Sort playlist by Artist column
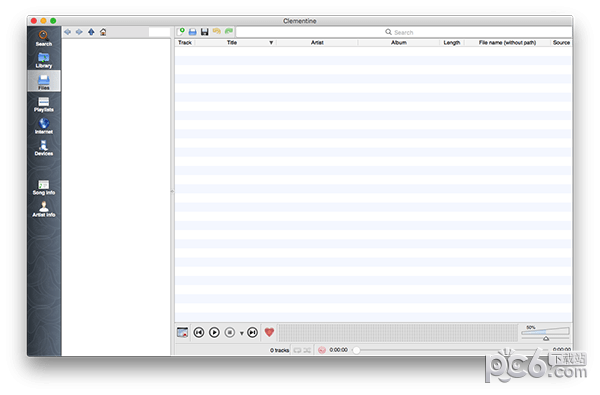 (317, 42)
